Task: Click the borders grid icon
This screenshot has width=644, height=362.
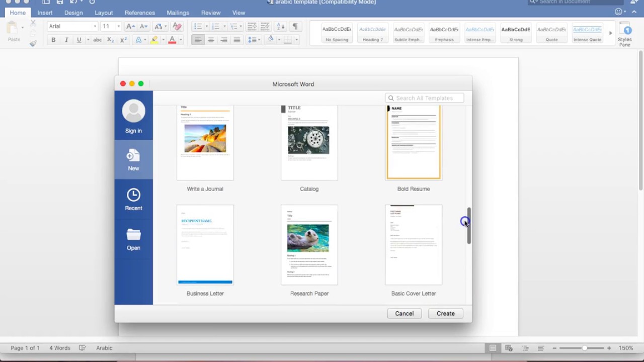Action: (288, 40)
